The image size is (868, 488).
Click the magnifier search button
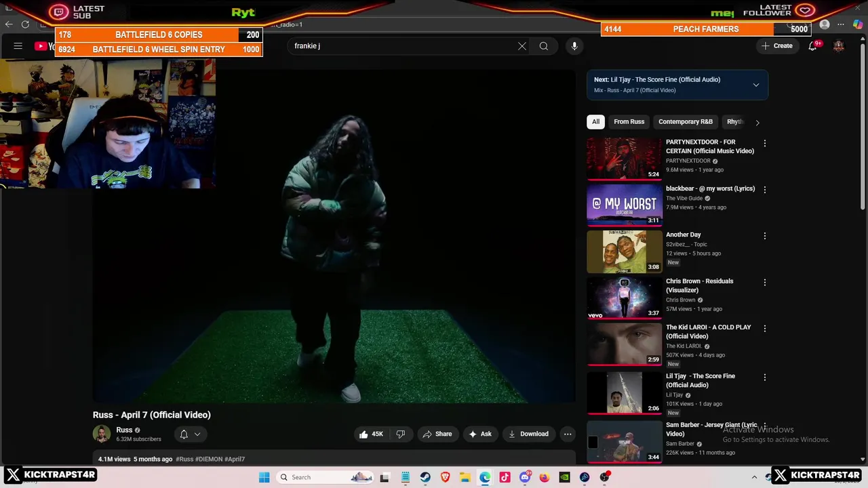[x=544, y=46]
